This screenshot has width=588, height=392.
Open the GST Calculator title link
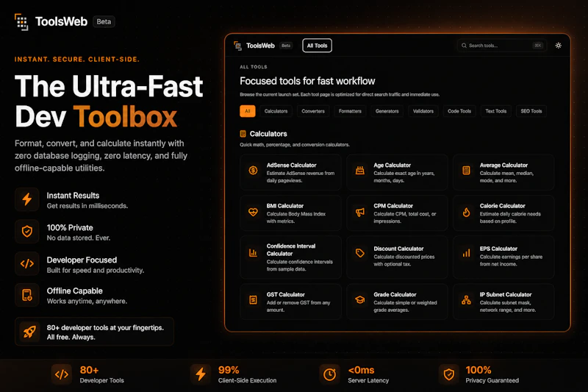[x=285, y=295]
